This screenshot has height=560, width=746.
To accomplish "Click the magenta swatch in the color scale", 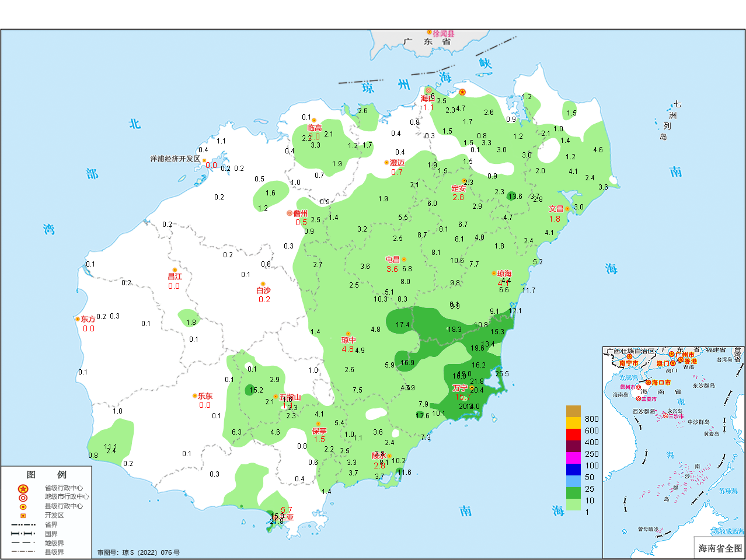I will (x=573, y=458).
